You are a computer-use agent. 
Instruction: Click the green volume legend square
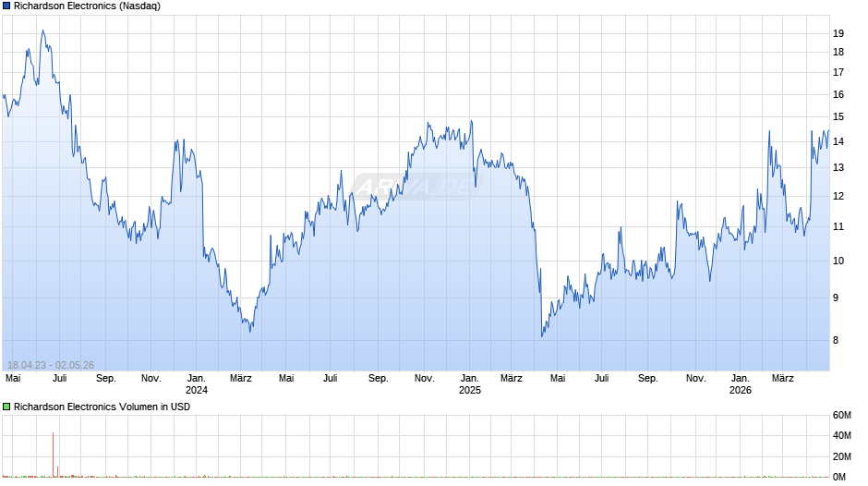[x=6, y=407]
